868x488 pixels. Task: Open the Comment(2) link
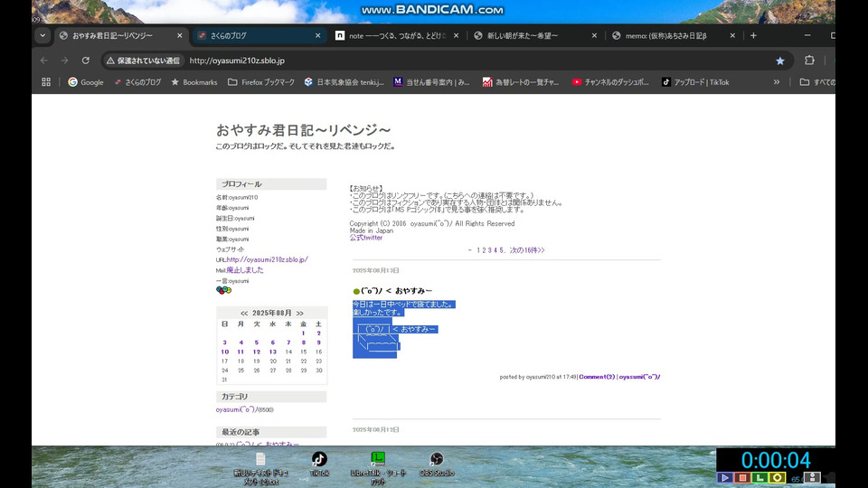click(x=597, y=377)
